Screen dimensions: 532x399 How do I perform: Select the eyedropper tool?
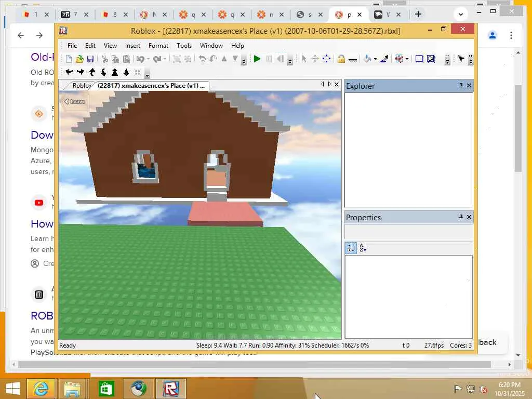pyautogui.click(x=384, y=59)
